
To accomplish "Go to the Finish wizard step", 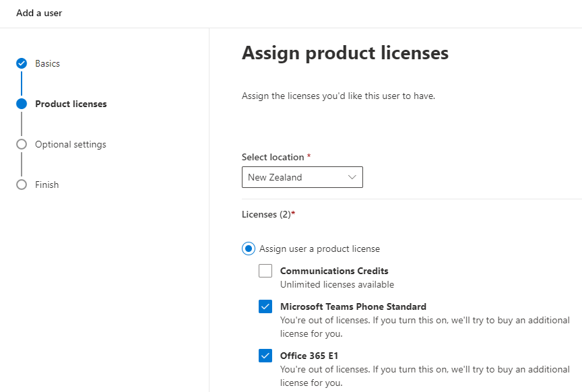I will pos(46,185).
